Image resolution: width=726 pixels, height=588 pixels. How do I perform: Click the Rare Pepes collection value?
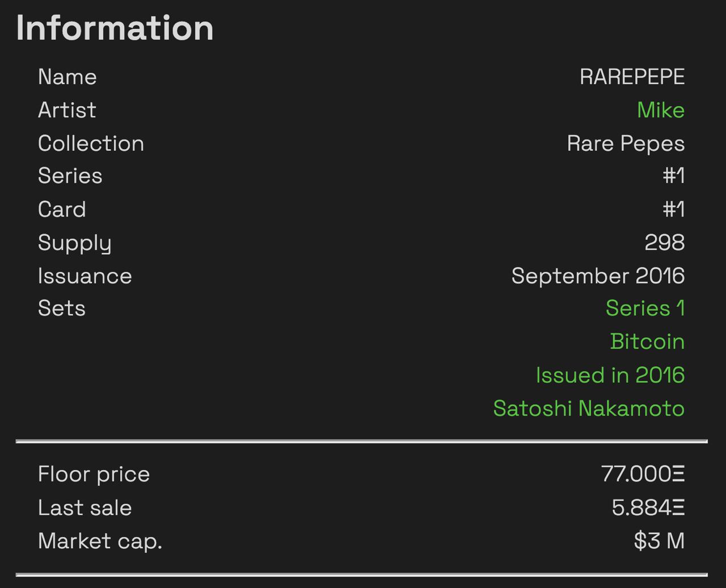(x=626, y=144)
